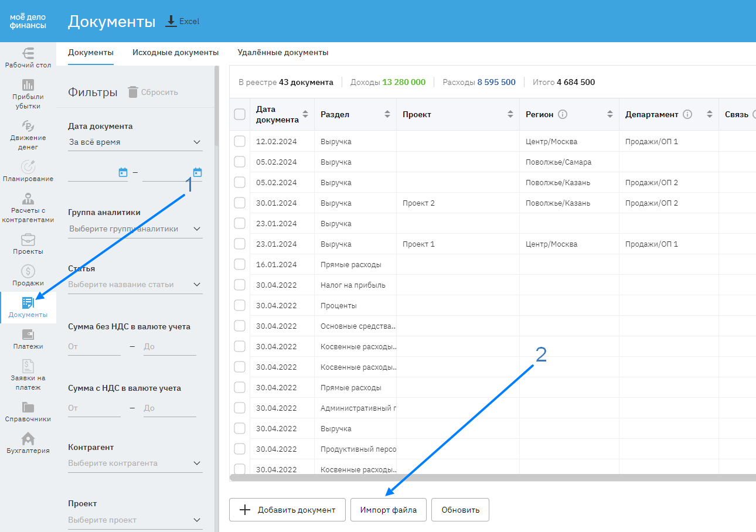Check the Проект 1 row checkbox

240,244
